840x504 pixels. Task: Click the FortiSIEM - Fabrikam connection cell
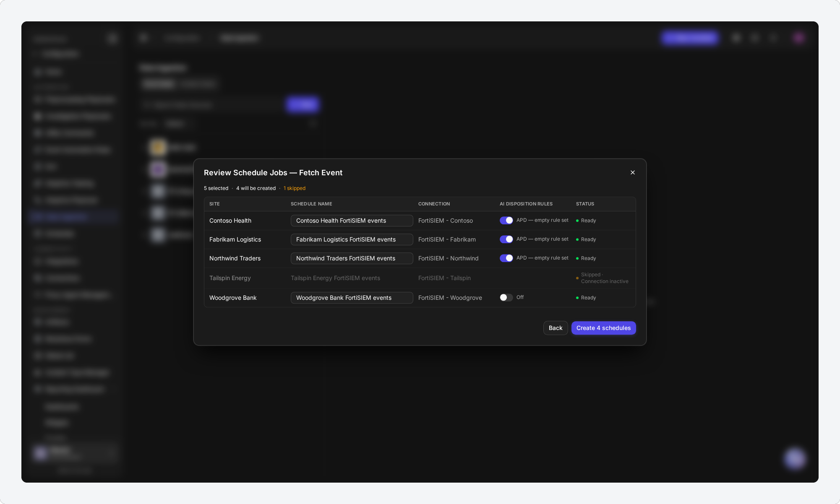pyautogui.click(x=447, y=239)
